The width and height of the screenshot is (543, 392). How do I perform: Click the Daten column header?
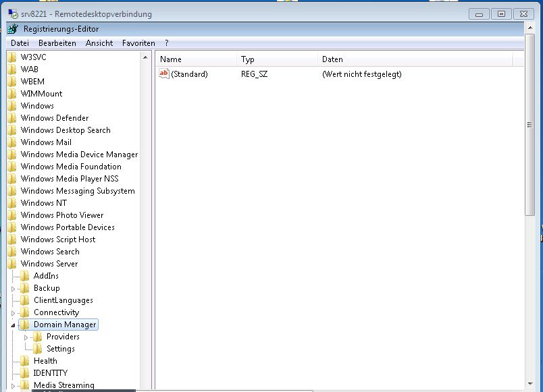click(415, 59)
